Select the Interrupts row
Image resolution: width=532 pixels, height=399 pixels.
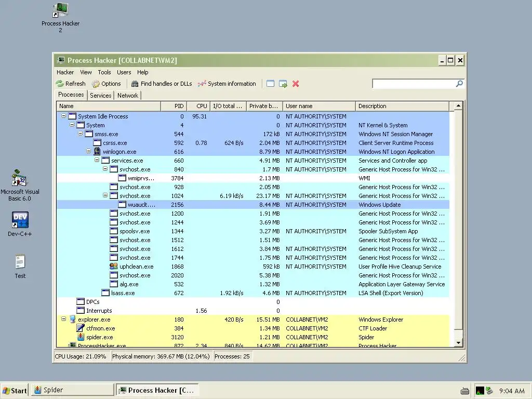pyautogui.click(x=253, y=311)
